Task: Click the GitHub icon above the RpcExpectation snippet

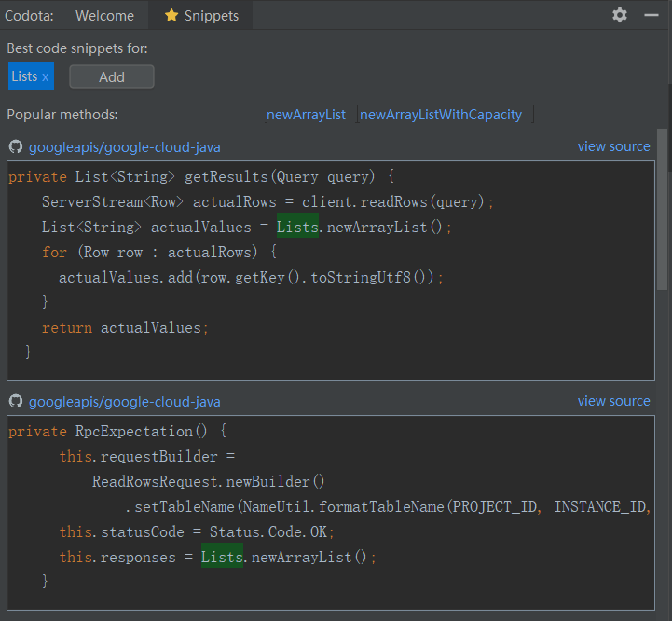Action: (x=15, y=402)
